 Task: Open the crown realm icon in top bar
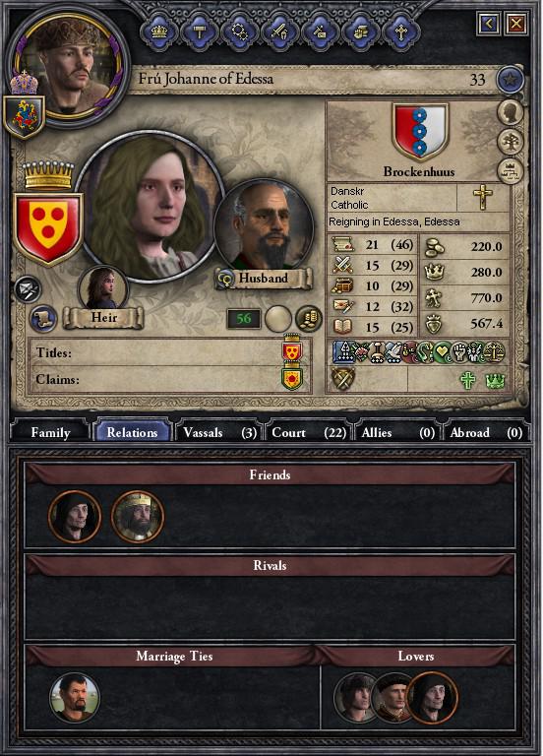pyautogui.click(x=159, y=31)
